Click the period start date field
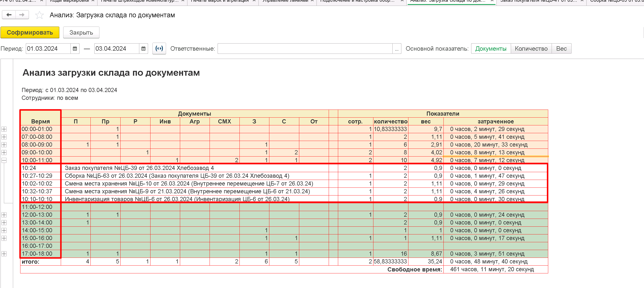Viewport: 644px width, 288px height. tap(48, 49)
